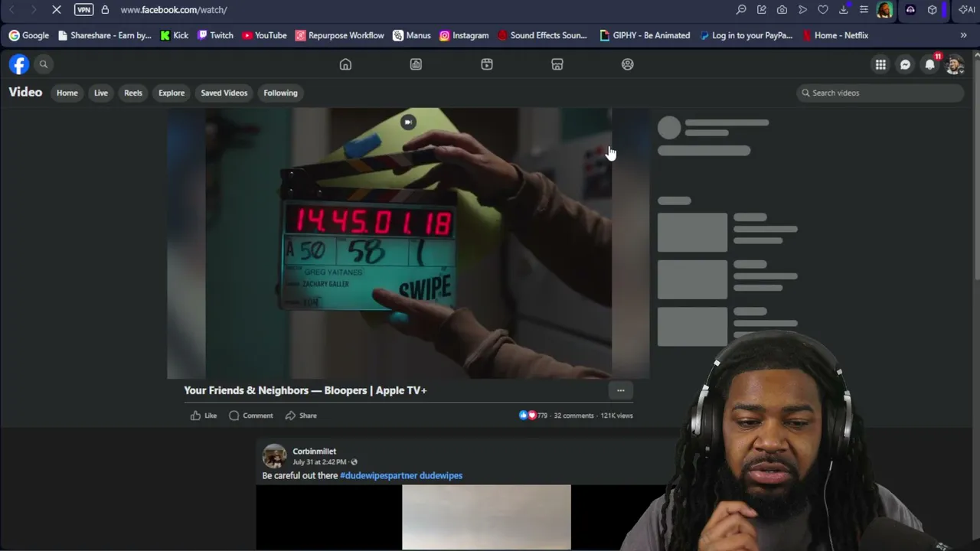
Task: Open the #dudewipespartner hashtag
Action: pyautogui.click(x=378, y=476)
